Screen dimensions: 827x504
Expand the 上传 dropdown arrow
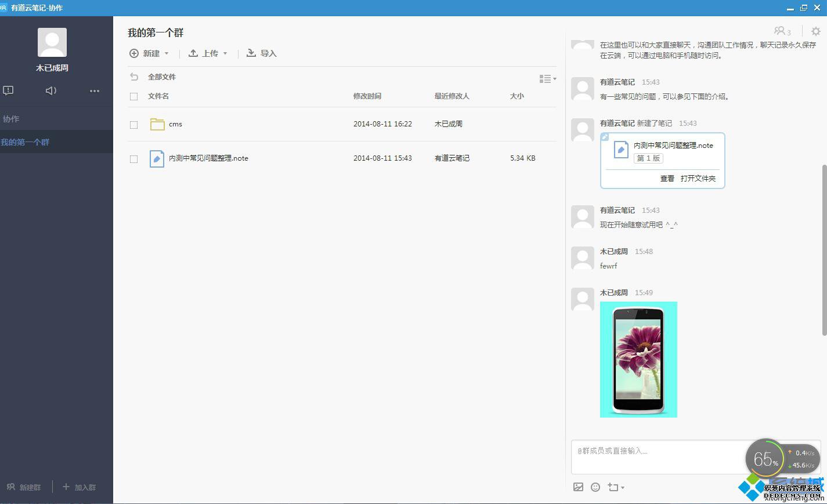pos(225,53)
